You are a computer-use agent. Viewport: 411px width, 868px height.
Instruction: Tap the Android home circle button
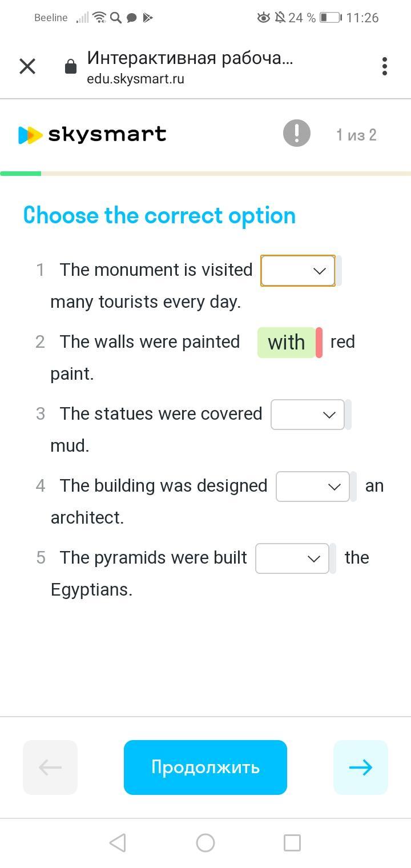click(x=205, y=842)
